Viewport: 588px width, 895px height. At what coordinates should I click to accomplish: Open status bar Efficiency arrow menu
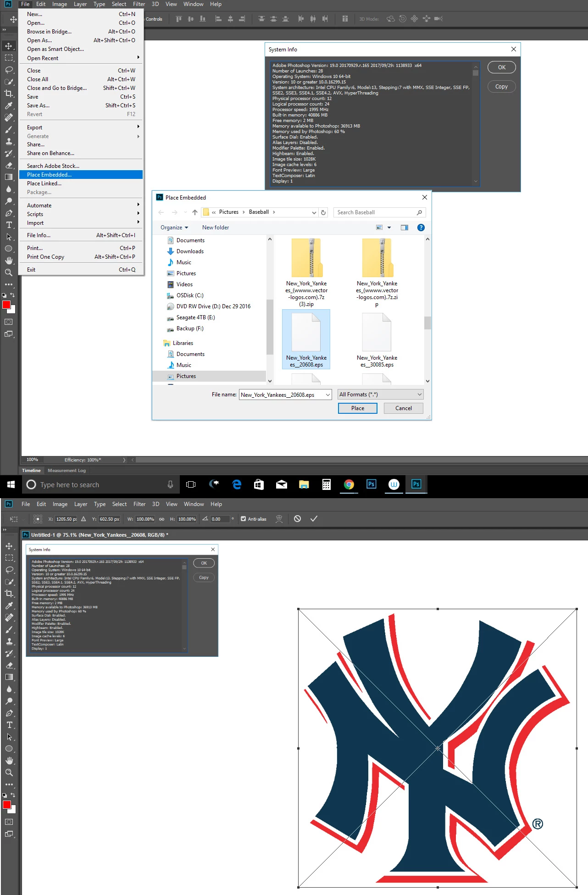tap(124, 460)
